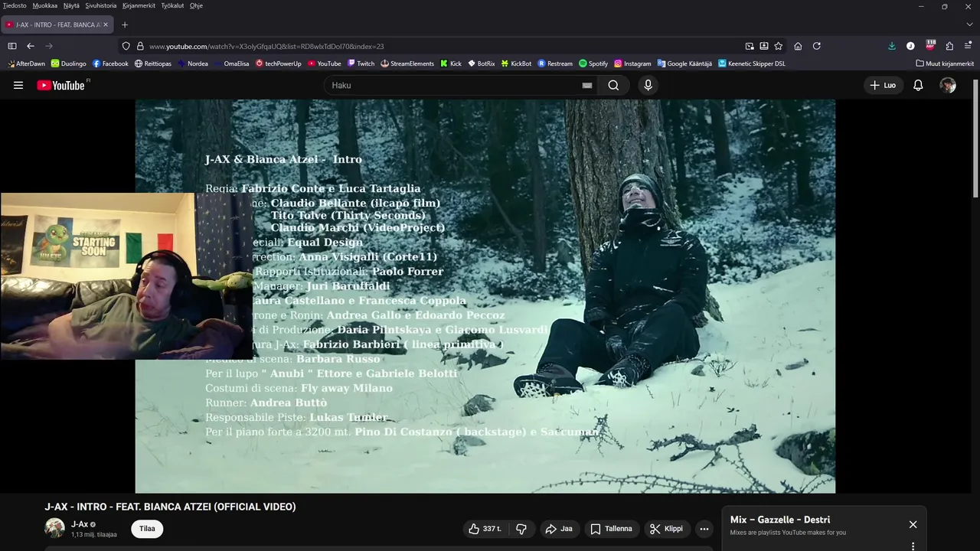Open the OmaElisa bookmark
Viewport: 980px width, 551px height.
coord(232,64)
